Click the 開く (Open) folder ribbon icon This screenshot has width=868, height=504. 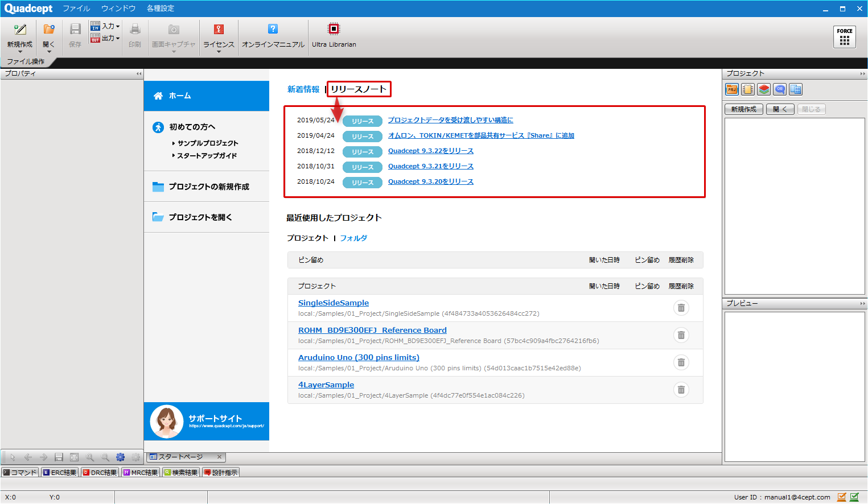pos(49,30)
